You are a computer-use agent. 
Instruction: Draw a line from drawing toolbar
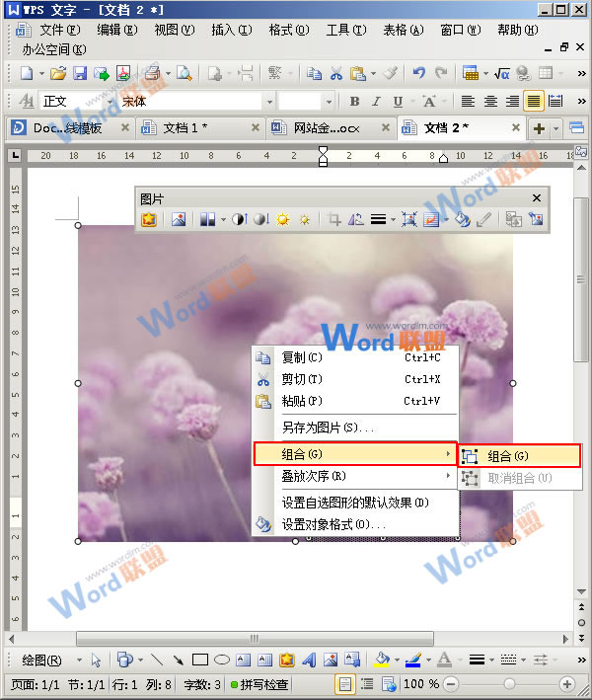(x=157, y=660)
